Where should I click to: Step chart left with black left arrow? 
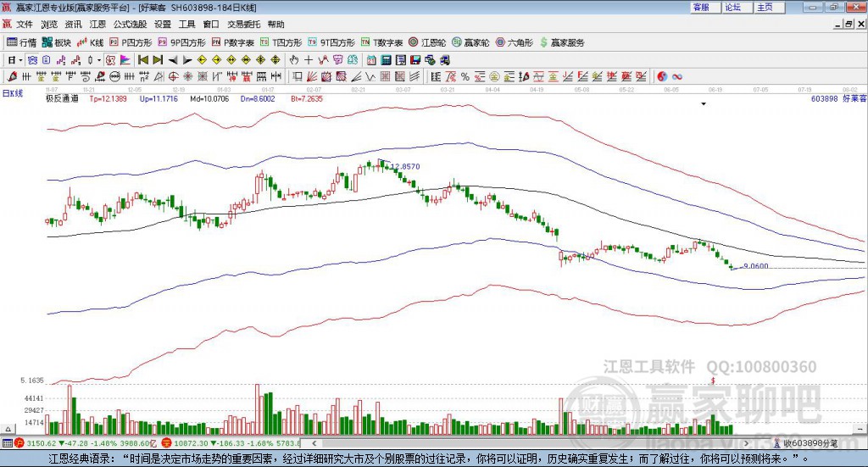(x=173, y=60)
